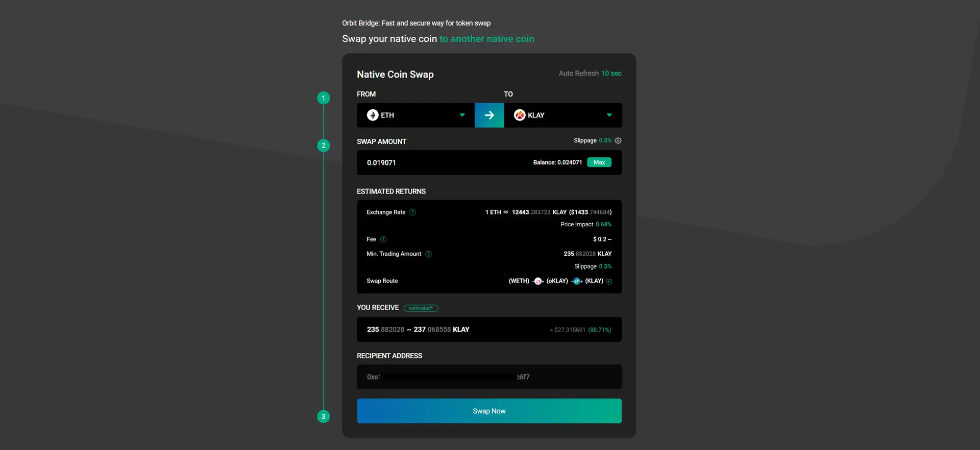Click the ETH coin logo
The width and height of the screenshot is (980, 450).
tap(373, 115)
